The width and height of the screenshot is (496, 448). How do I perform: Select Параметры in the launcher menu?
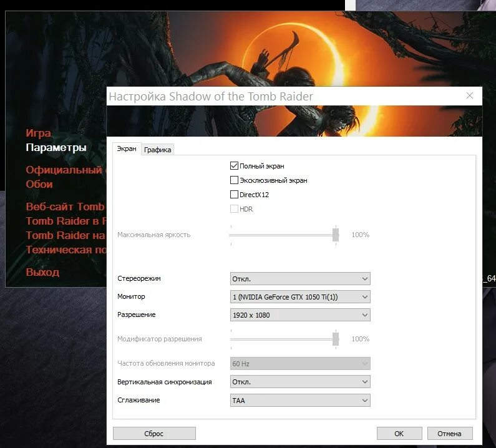[x=56, y=148]
